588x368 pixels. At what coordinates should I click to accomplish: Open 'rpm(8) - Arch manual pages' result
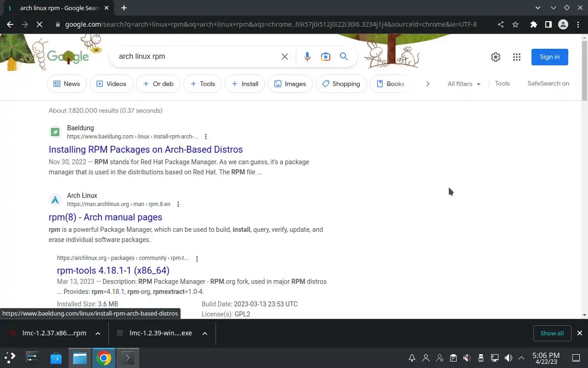point(105,217)
